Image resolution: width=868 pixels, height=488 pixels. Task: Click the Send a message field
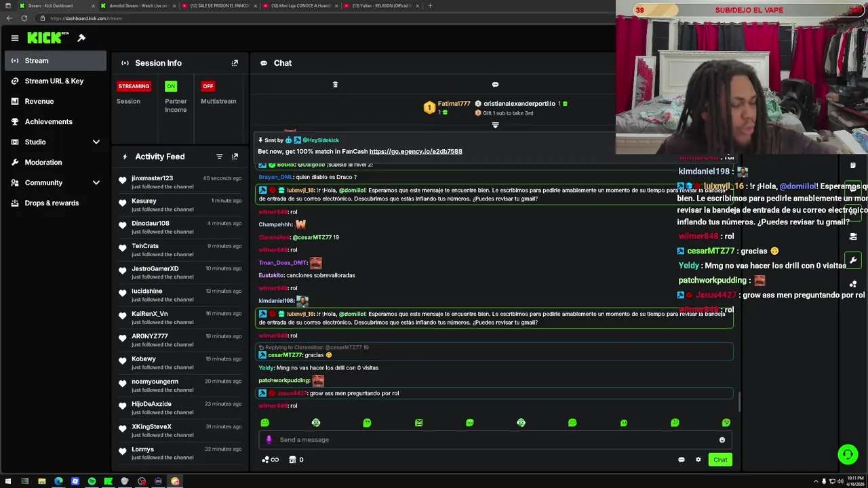tap(495, 440)
